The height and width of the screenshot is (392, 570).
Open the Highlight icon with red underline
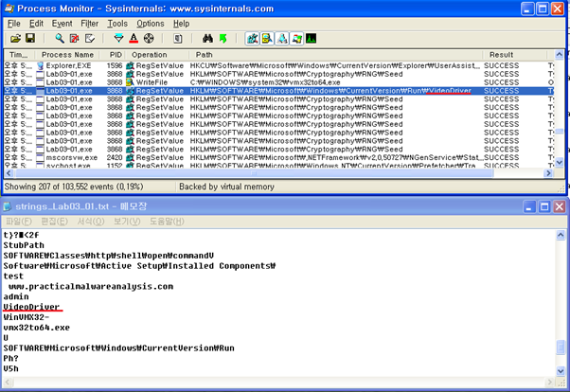[x=134, y=38]
